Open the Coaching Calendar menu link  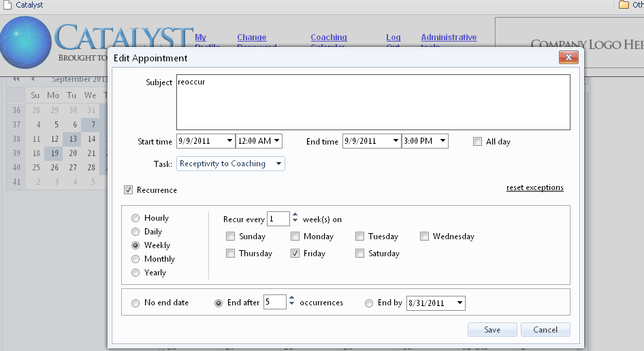(329, 37)
